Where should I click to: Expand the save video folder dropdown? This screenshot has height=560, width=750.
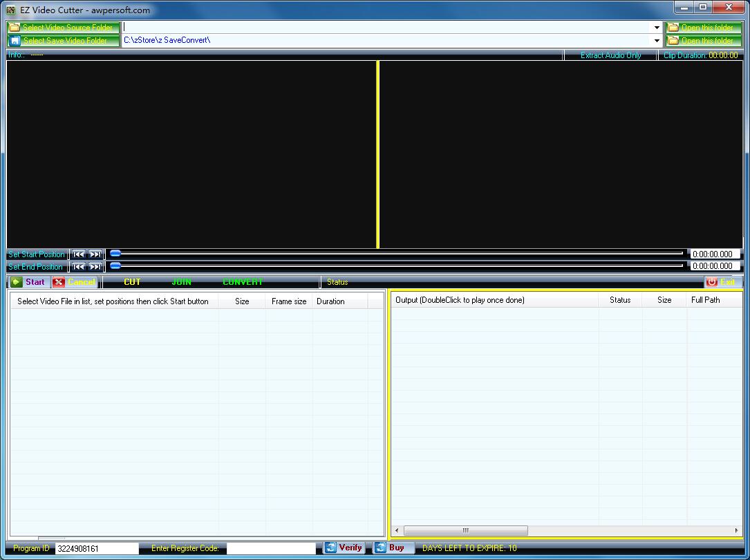point(657,41)
